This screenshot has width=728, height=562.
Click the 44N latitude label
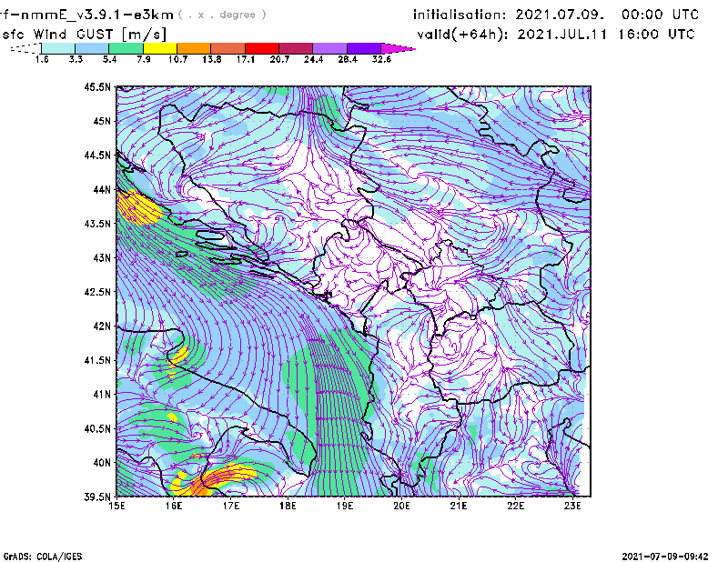click(x=102, y=189)
